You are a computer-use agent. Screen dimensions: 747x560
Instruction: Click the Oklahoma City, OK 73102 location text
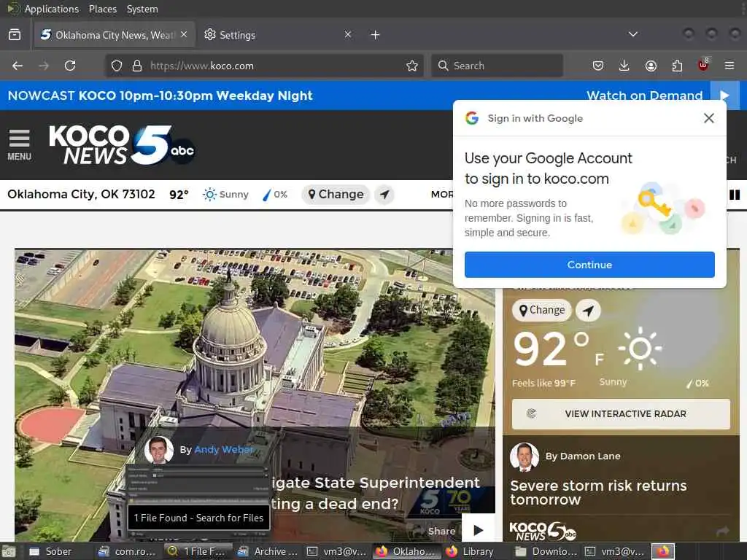[81, 194]
